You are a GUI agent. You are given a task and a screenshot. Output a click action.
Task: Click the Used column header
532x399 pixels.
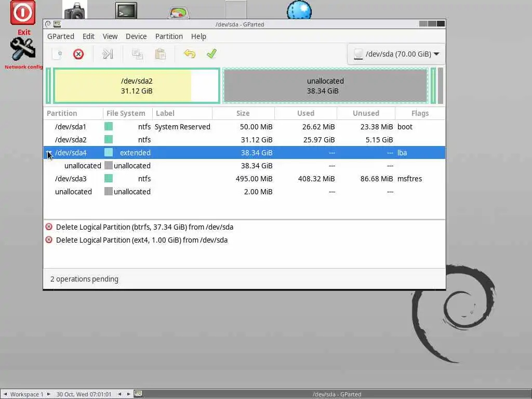(x=305, y=113)
